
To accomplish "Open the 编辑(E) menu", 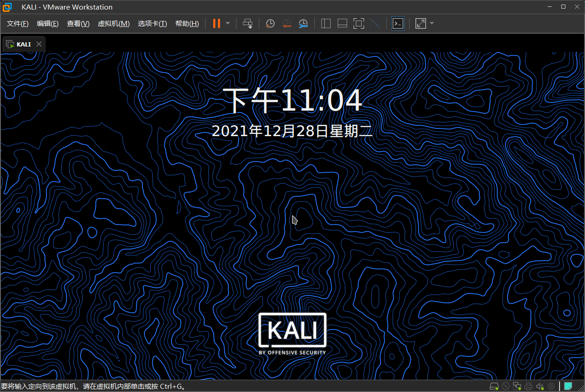I will point(48,24).
